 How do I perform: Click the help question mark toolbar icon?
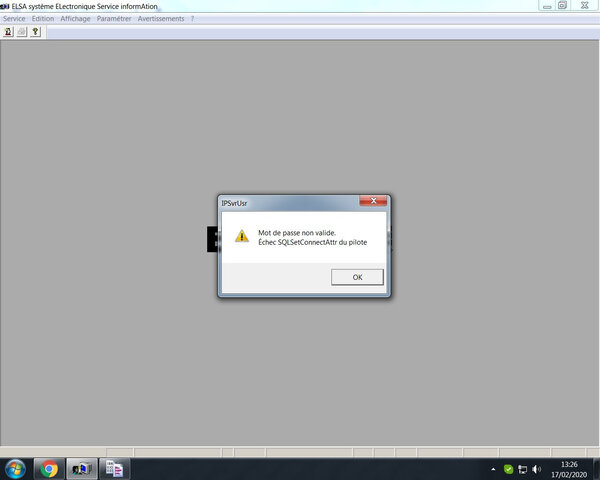[x=36, y=32]
